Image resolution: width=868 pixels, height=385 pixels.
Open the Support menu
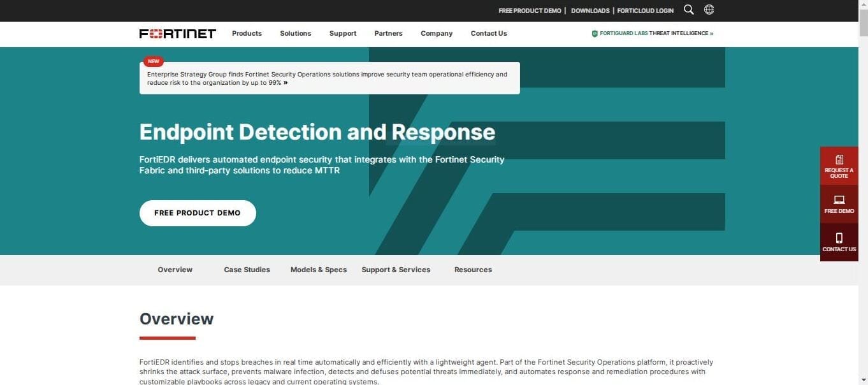(342, 33)
